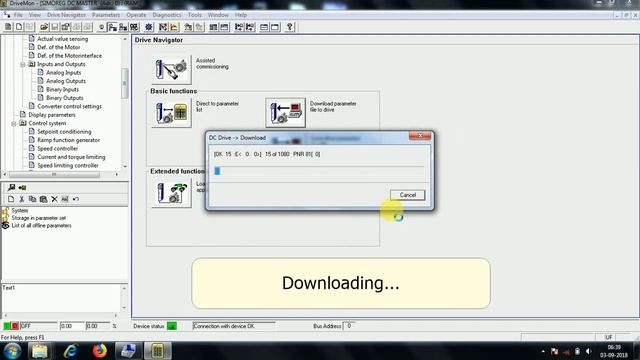Click the new page icon in lower panel
Screen dimensions: 640x360
click(11, 199)
